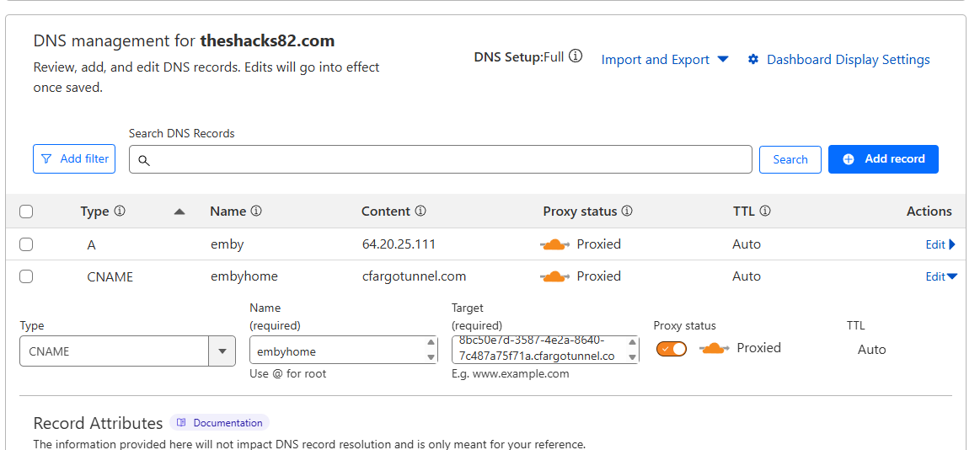Check the select-all records checkbox
The width and height of the screenshot is (980, 450).
(26, 212)
